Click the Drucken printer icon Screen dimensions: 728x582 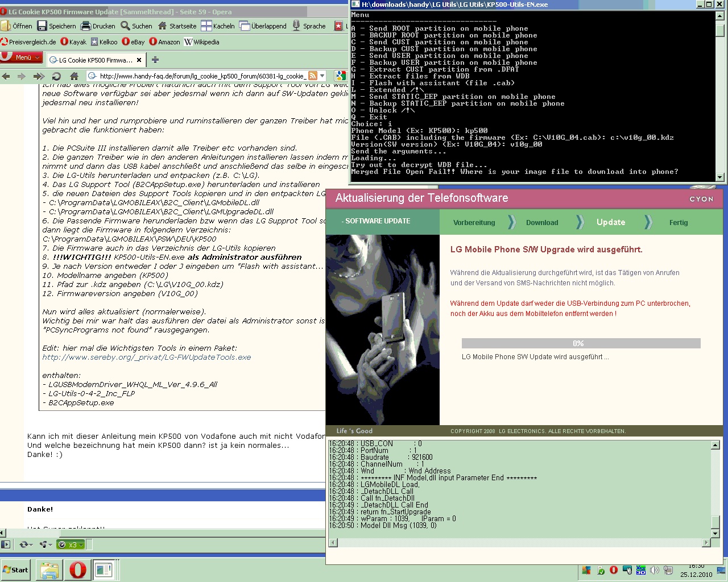[x=85, y=26]
